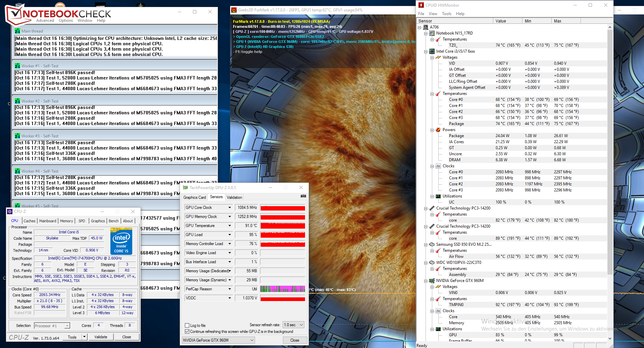644x348 pixels.
Task: Open the PerfCap Reason sensor dropdown
Action: coord(230,289)
